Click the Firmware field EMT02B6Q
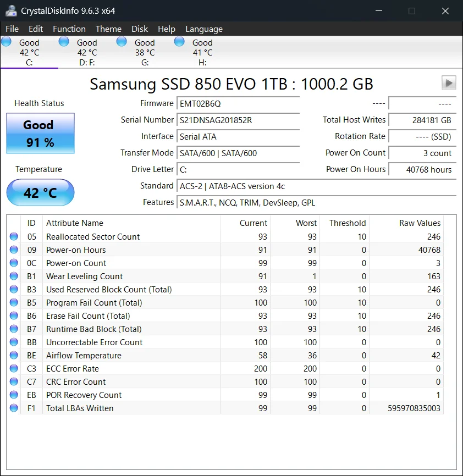Screen dimensions: 463x476 pos(238,104)
